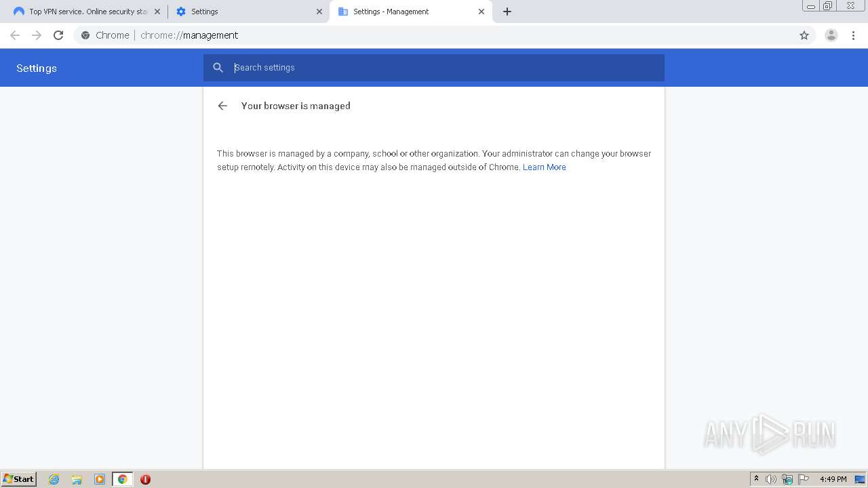Launch Internet Explorer from the taskbar

click(54, 479)
